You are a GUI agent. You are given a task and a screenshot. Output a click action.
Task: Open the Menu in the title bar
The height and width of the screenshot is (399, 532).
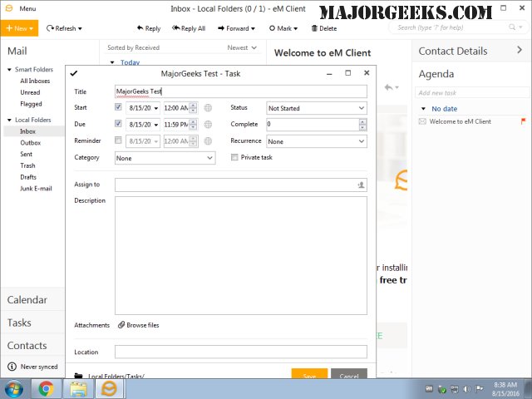(x=27, y=8)
